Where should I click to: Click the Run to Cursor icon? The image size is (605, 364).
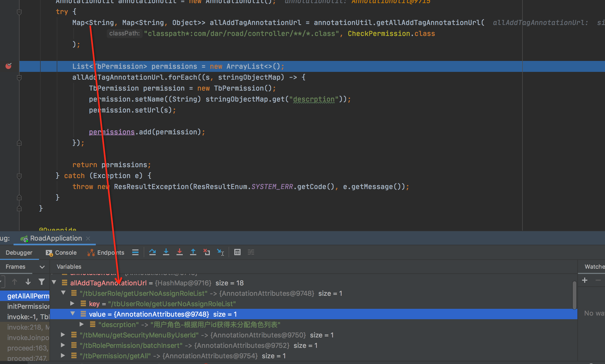[x=220, y=252]
